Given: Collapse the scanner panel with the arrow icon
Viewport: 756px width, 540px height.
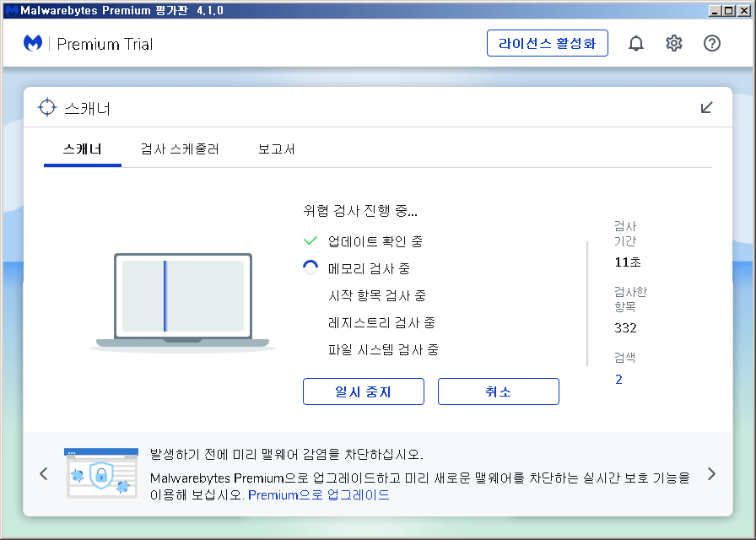Looking at the screenshot, I should point(706,107).
